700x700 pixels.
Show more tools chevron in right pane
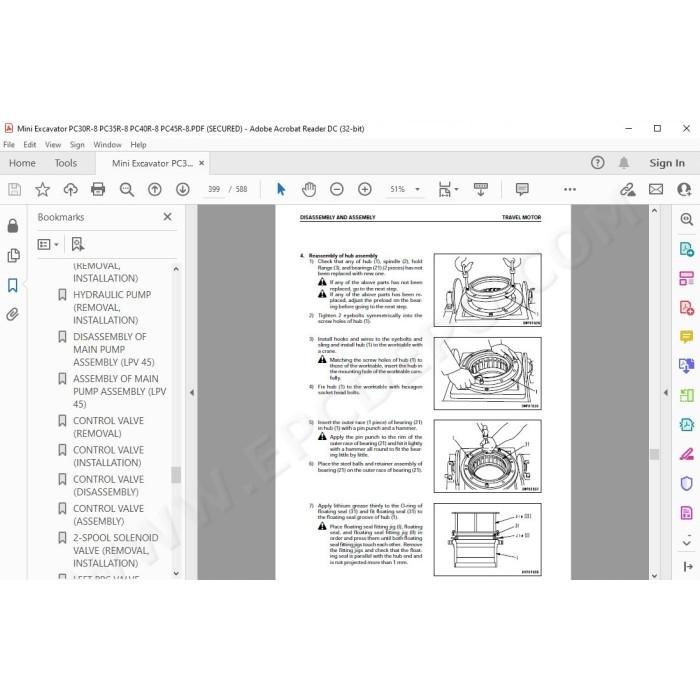pyautogui.click(x=687, y=543)
